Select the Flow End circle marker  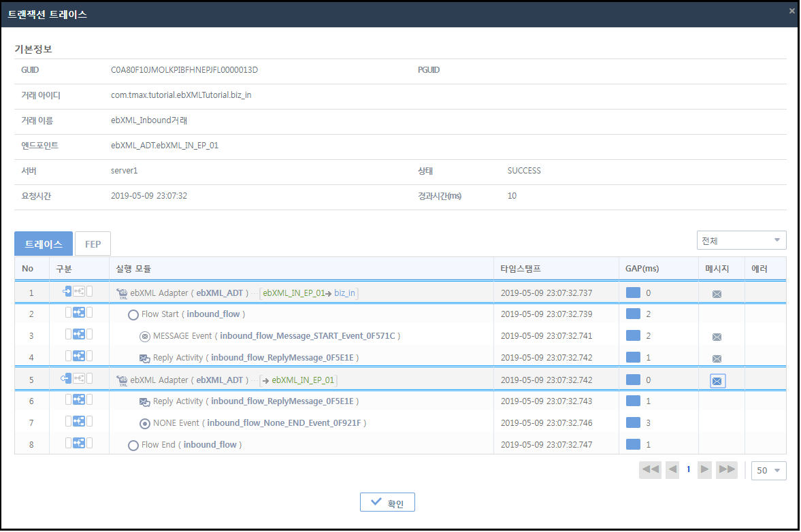pos(133,445)
